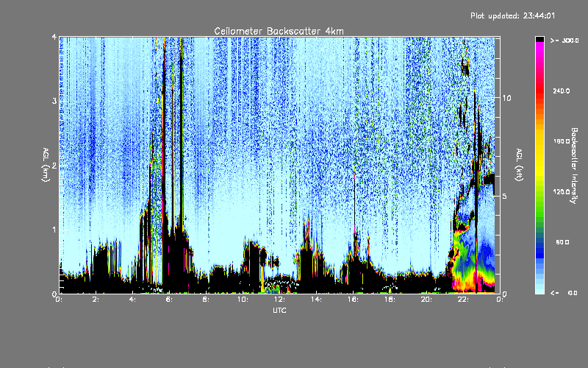Click the '4:' UTC hour tick label
This screenshot has height=368, width=588.
coord(132,300)
